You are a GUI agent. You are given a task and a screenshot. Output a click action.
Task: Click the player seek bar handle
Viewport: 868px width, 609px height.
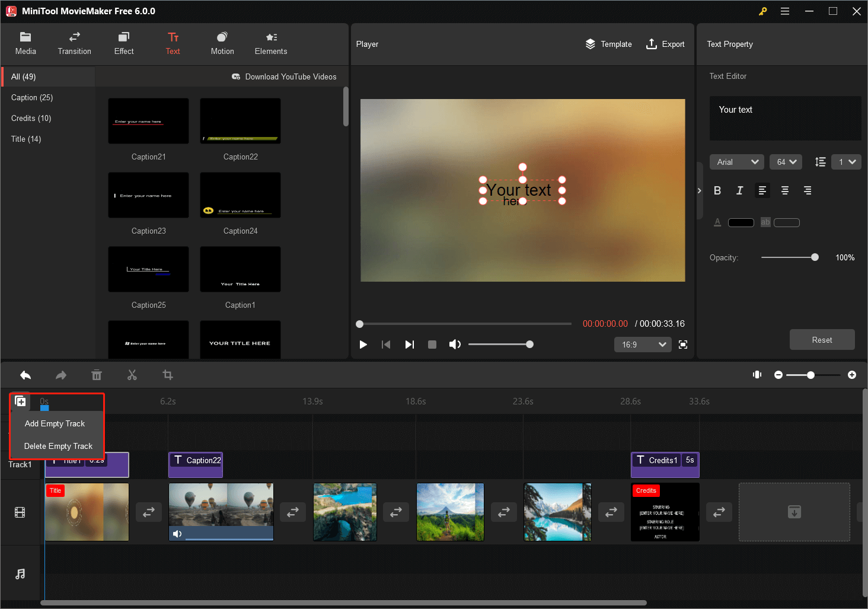359,324
